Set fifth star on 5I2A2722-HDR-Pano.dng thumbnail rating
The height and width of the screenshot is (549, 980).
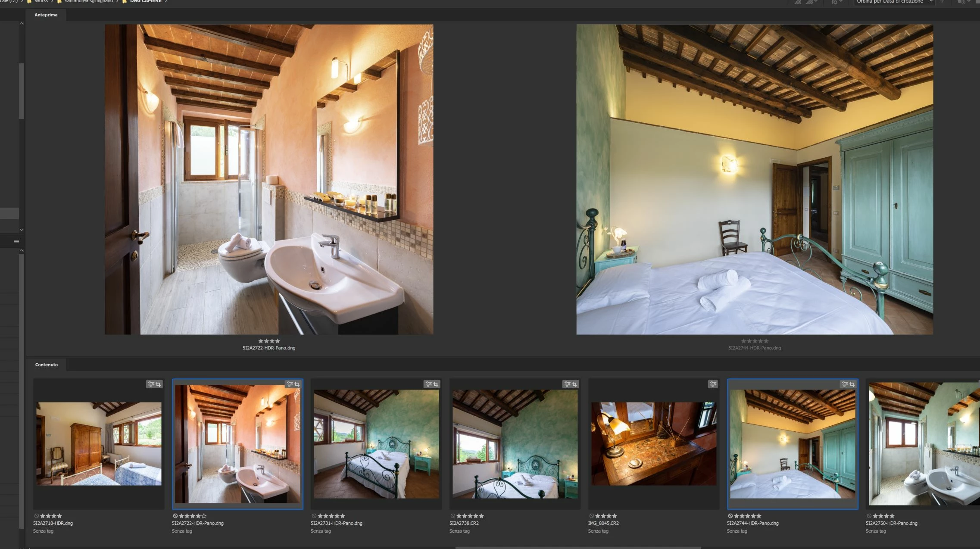pos(204,516)
